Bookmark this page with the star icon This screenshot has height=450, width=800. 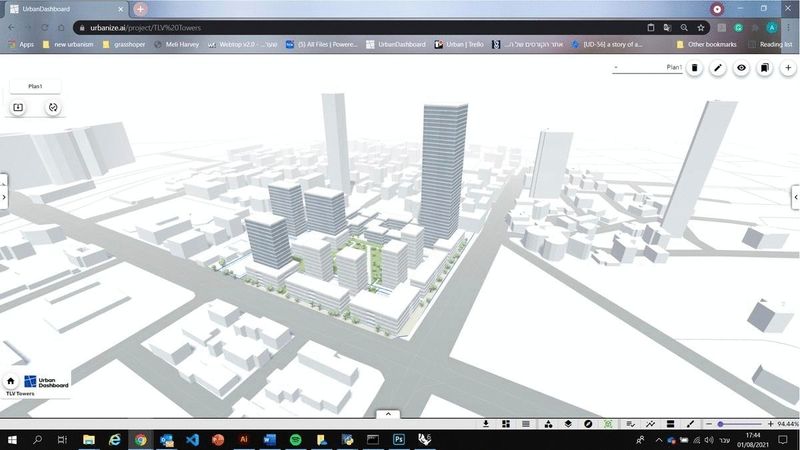coord(701,28)
